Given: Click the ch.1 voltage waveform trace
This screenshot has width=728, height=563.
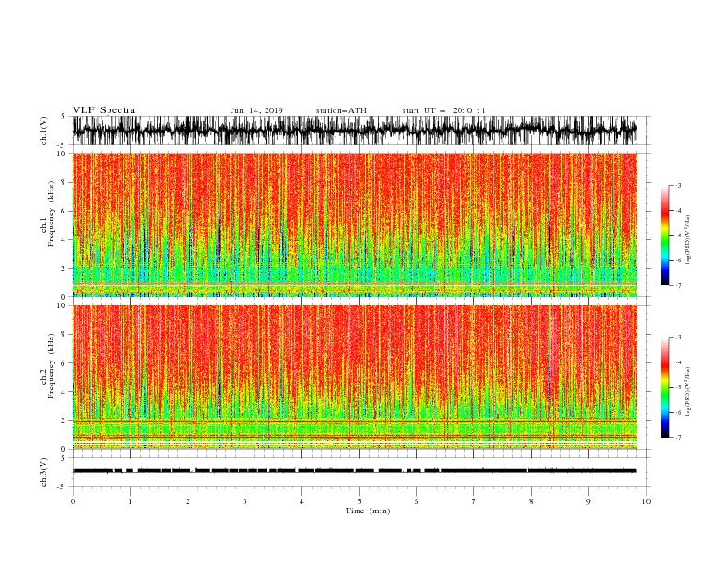Looking at the screenshot, I should click(x=355, y=131).
